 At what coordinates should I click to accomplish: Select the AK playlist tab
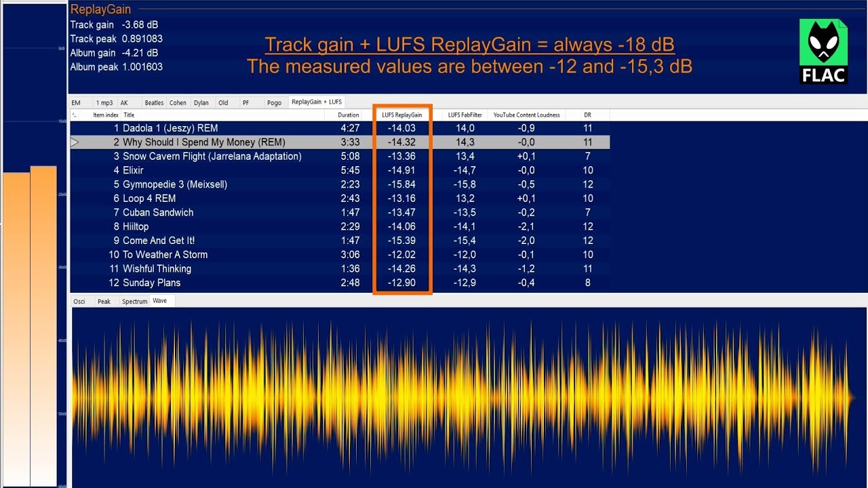[x=124, y=103]
